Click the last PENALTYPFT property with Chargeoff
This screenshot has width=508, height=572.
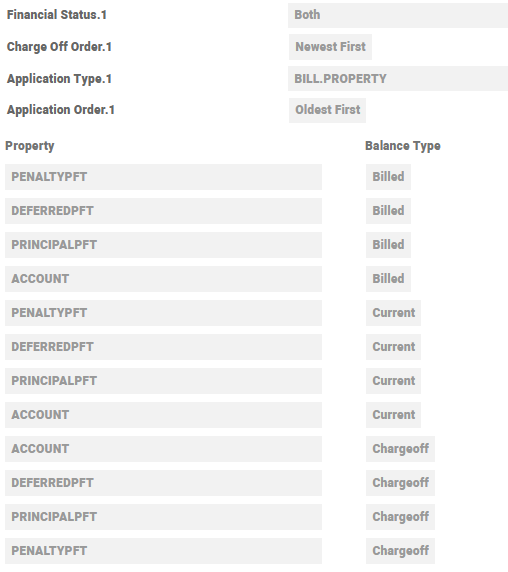point(163,551)
